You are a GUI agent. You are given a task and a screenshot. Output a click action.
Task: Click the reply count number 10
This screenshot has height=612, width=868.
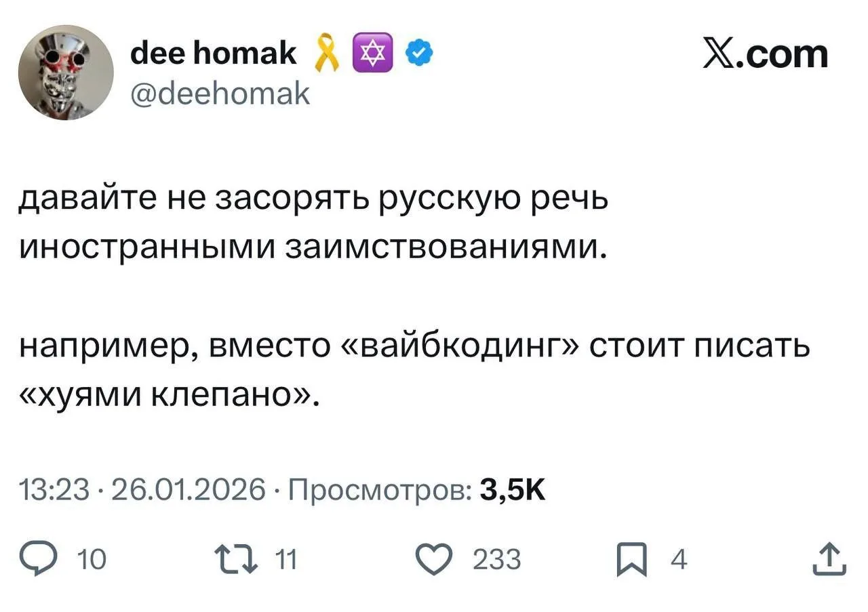tap(93, 560)
